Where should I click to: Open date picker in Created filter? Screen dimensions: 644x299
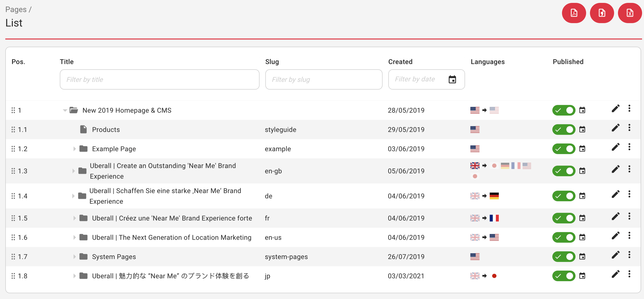pos(452,80)
